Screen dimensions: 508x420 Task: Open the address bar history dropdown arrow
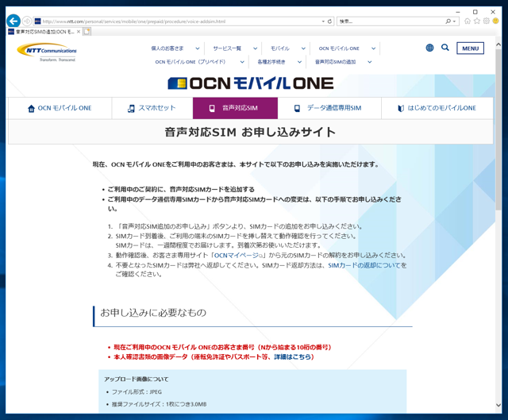(x=323, y=21)
